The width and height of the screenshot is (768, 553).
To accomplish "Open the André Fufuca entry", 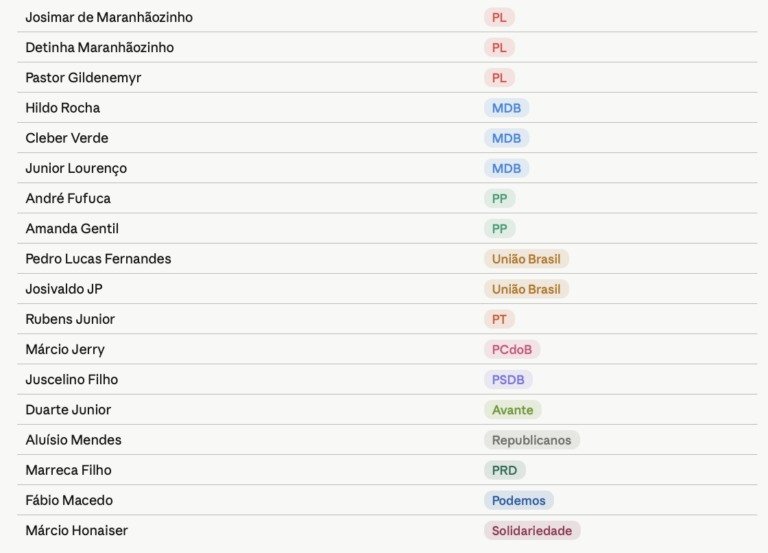I will point(68,198).
